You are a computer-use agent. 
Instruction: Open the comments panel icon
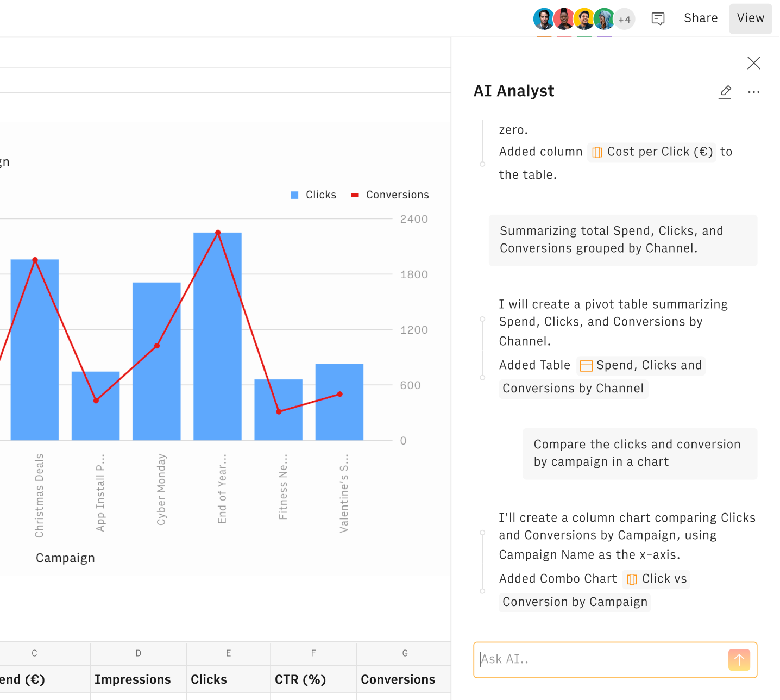point(658,18)
